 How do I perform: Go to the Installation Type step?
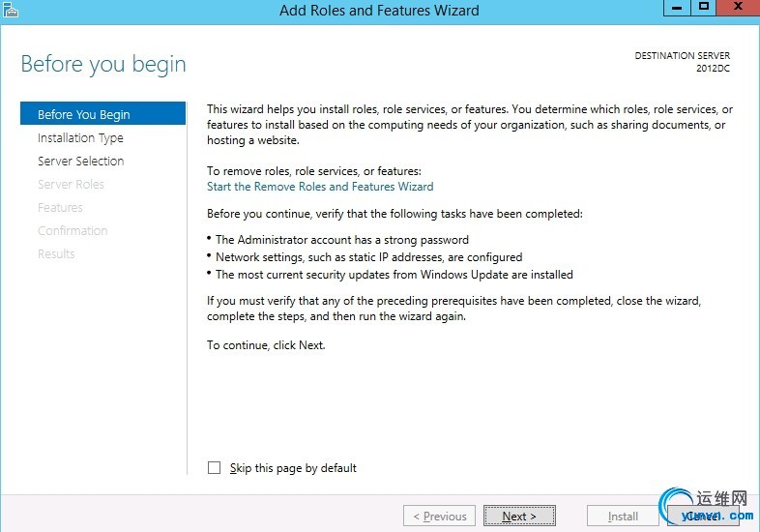[x=80, y=137]
